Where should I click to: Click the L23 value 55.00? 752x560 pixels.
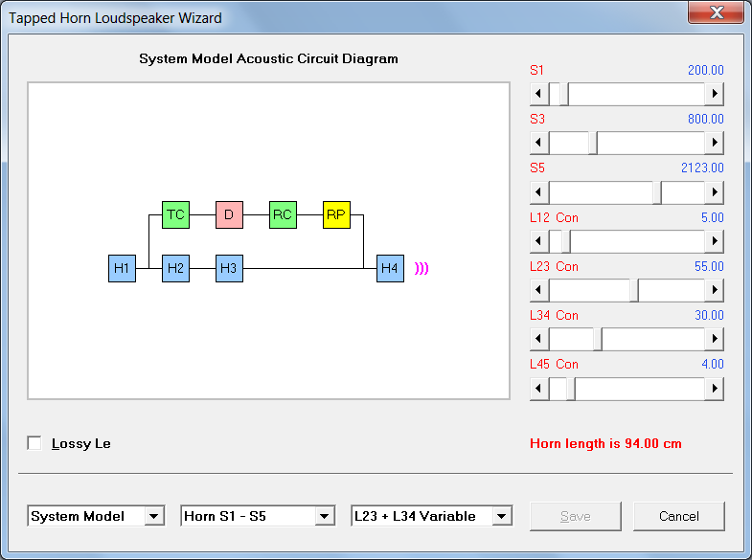(x=709, y=267)
